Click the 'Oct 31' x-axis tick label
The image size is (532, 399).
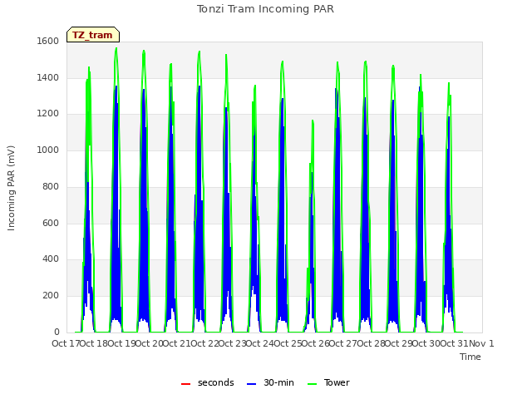454,343
